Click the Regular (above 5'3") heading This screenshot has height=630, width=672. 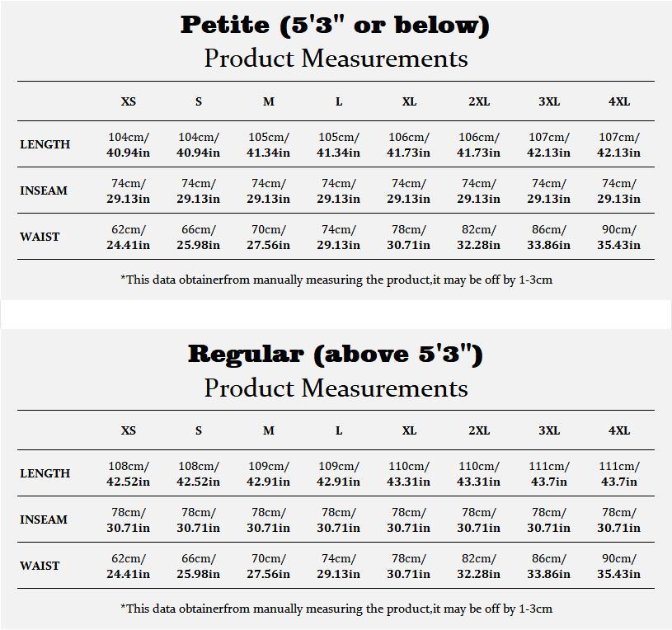pos(335,354)
